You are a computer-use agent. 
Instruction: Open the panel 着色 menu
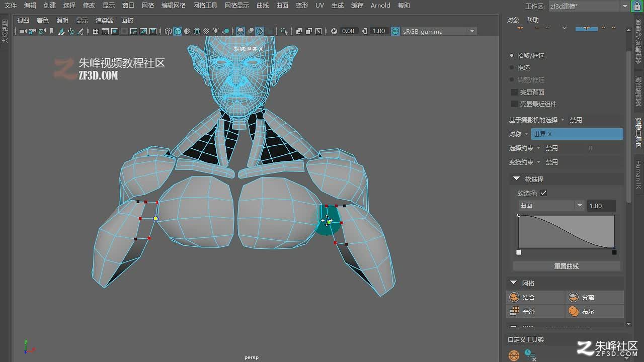(x=43, y=20)
